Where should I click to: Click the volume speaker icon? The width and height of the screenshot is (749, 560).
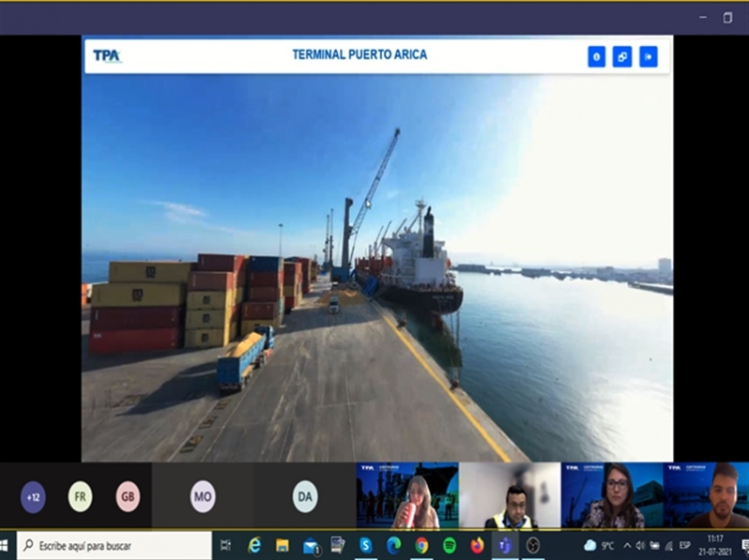pos(640,545)
